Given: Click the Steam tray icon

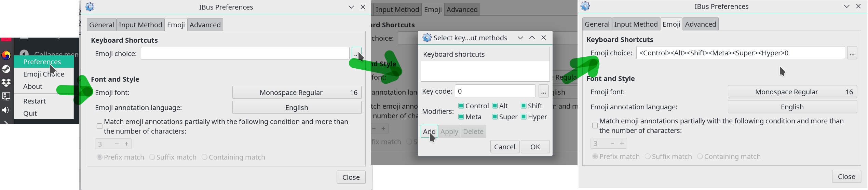Looking at the screenshot, I should 6,69.
